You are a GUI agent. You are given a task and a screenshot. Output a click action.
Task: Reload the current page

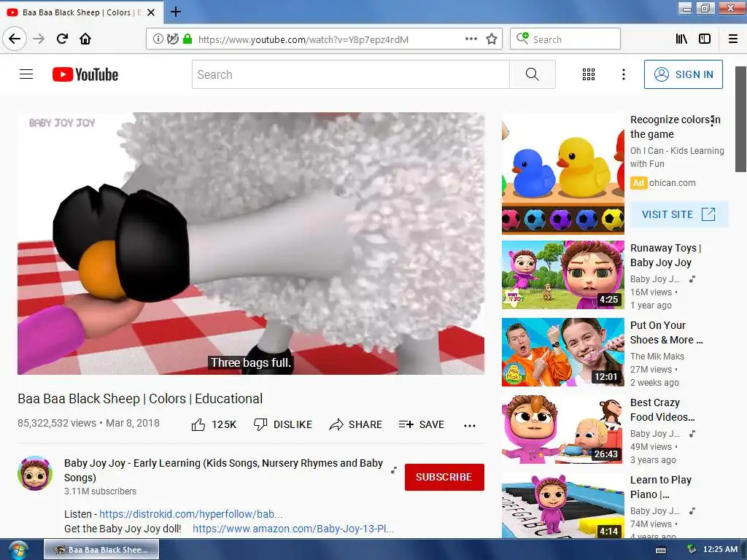(62, 39)
